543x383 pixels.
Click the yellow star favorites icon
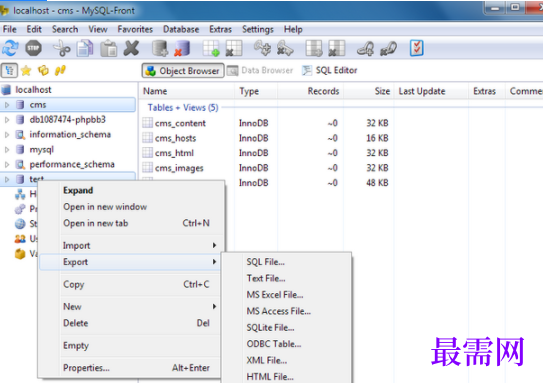[26, 71]
